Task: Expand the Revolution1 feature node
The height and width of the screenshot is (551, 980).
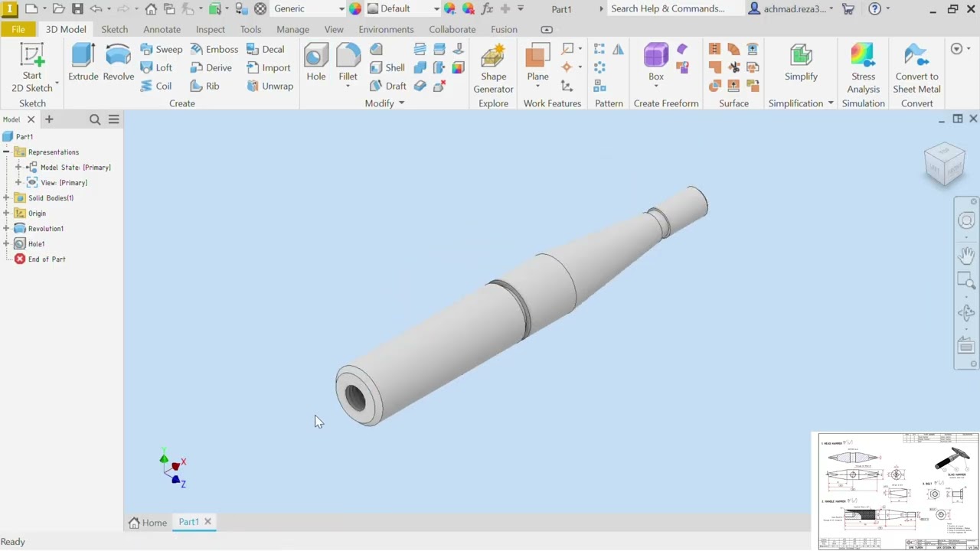Action: tap(6, 228)
